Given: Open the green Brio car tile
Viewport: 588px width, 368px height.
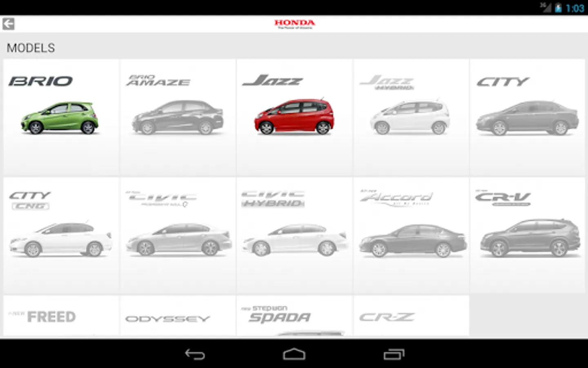Looking at the screenshot, I should pyautogui.click(x=61, y=118).
